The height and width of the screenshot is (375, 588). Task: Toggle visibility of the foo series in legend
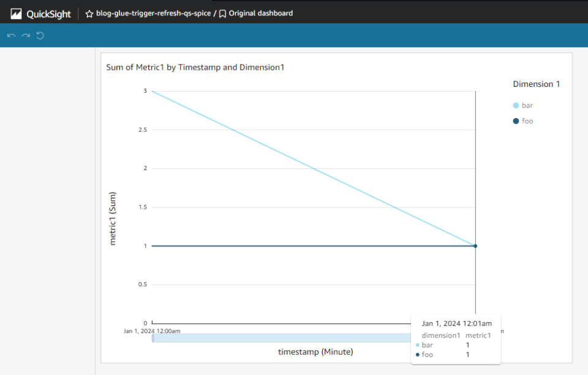[528, 121]
